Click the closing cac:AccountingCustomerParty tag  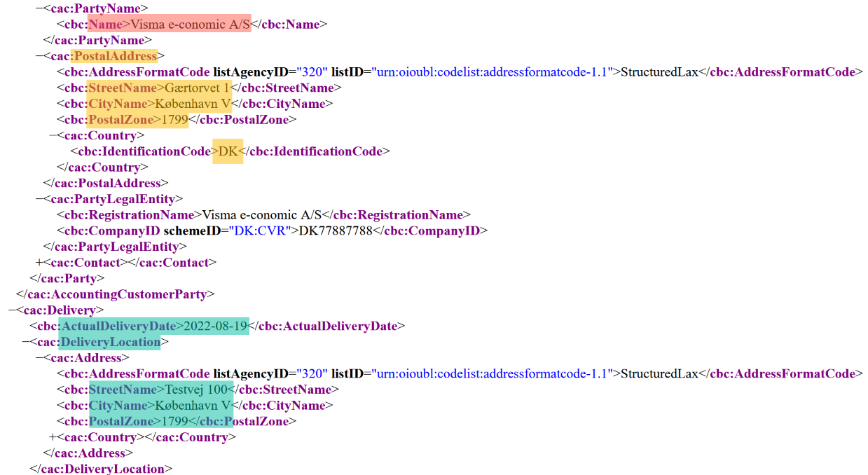(115, 294)
